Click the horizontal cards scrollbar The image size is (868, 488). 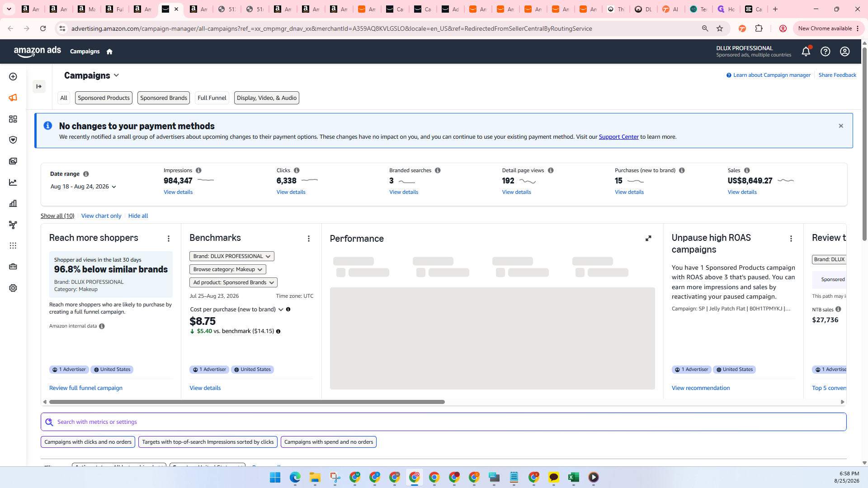click(247, 402)
